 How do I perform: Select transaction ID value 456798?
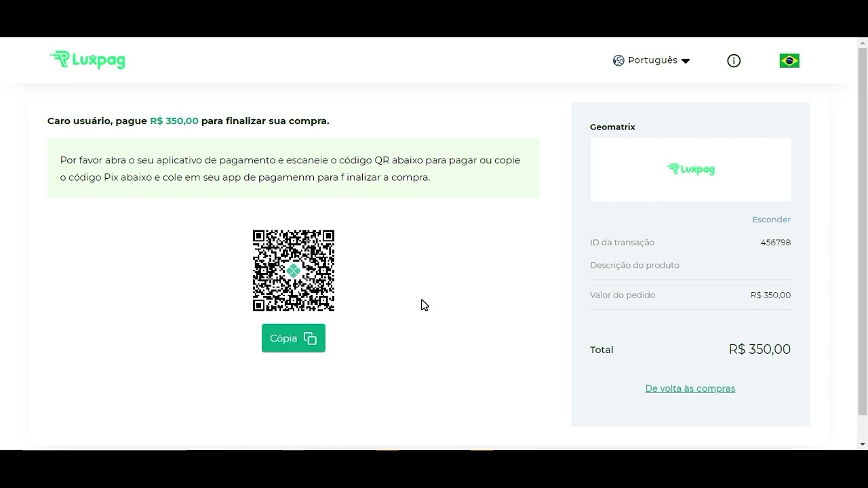776,243
